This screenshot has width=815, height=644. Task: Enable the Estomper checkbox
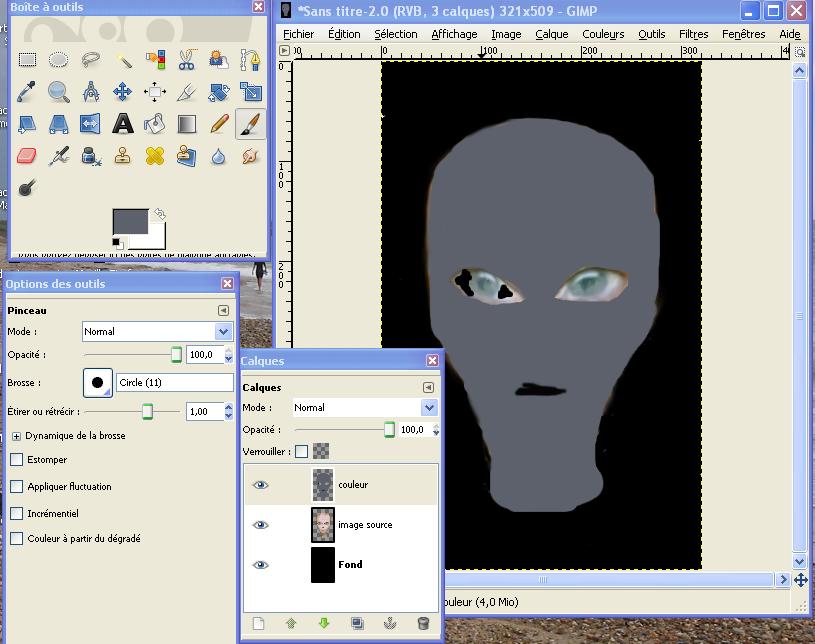16,460
